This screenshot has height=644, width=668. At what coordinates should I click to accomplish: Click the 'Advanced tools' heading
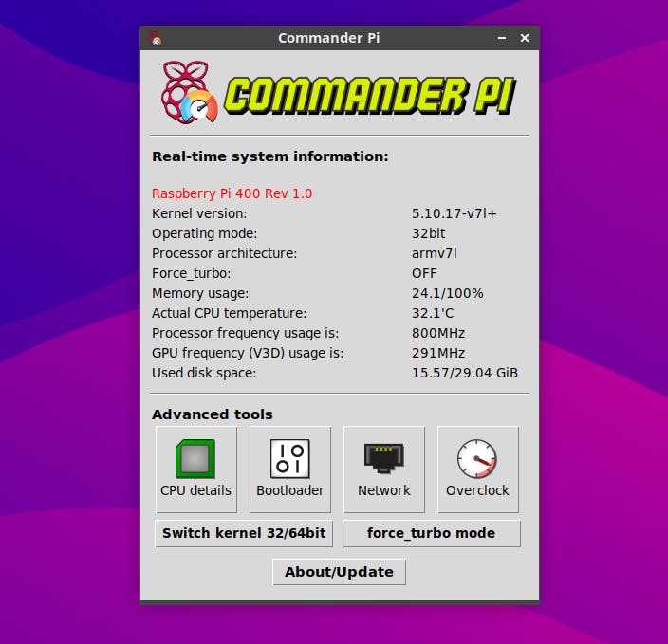click(x=213, y=414)
